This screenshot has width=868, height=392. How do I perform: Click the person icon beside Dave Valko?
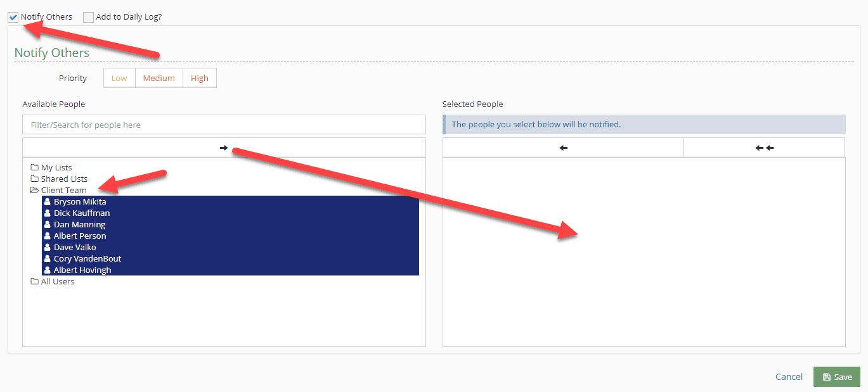(47, 248)
